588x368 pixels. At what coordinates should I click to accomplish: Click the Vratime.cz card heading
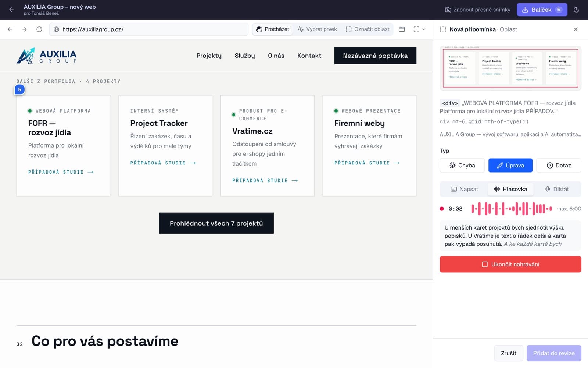[252, 131]
